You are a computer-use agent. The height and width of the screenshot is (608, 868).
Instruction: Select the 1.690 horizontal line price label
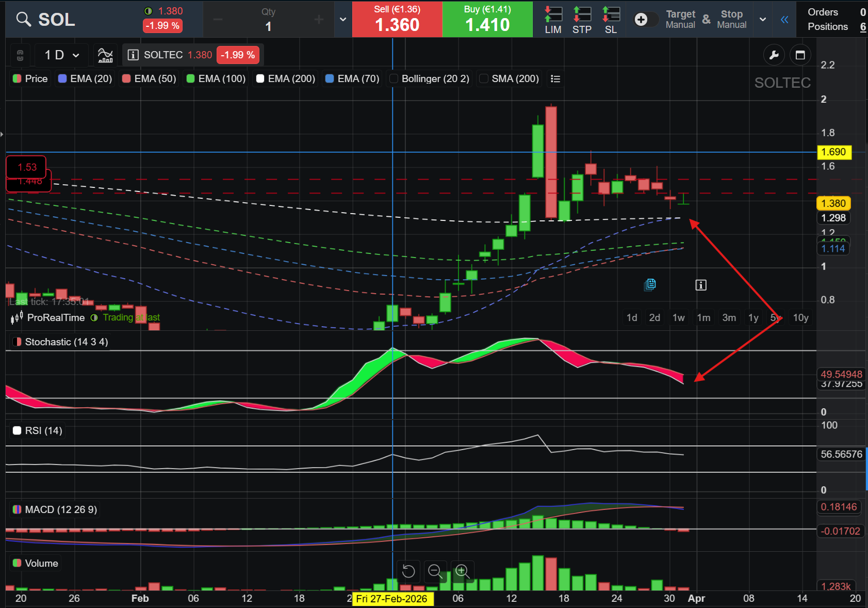(834, 152)
